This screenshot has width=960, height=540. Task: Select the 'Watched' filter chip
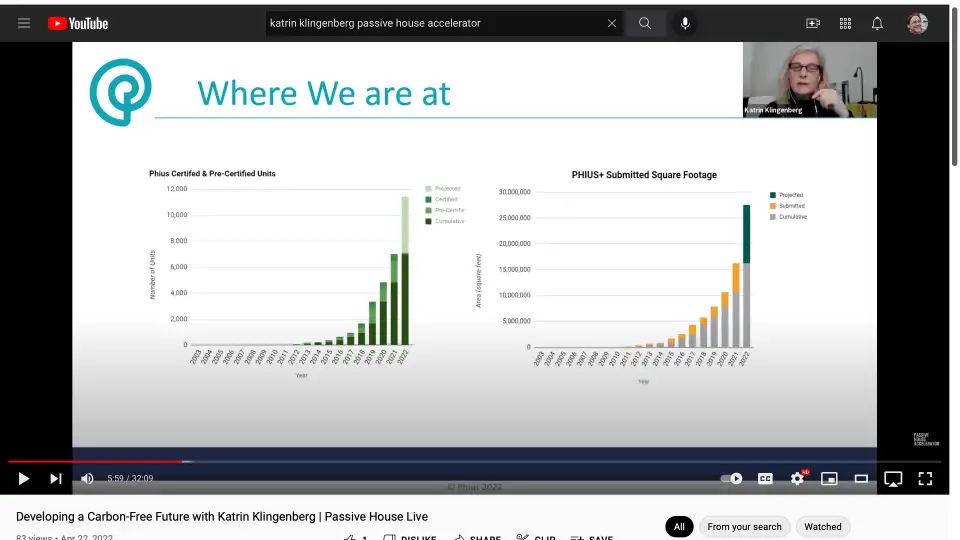pos(823,526)
